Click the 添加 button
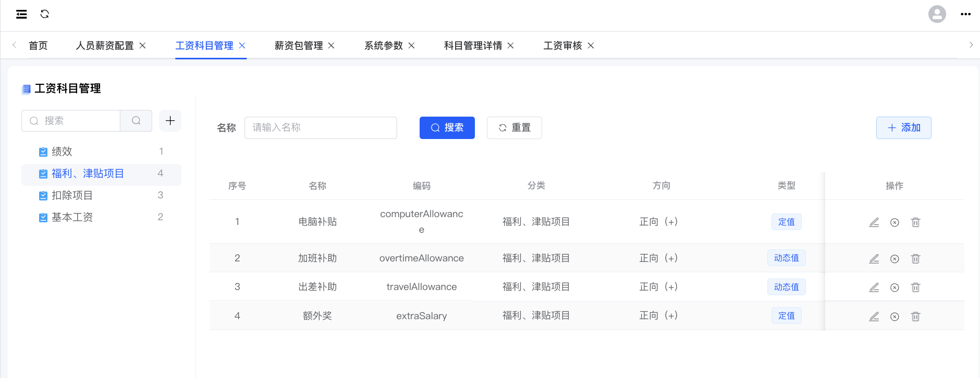Viewport: 980px width, 378px height. [904, 128]
